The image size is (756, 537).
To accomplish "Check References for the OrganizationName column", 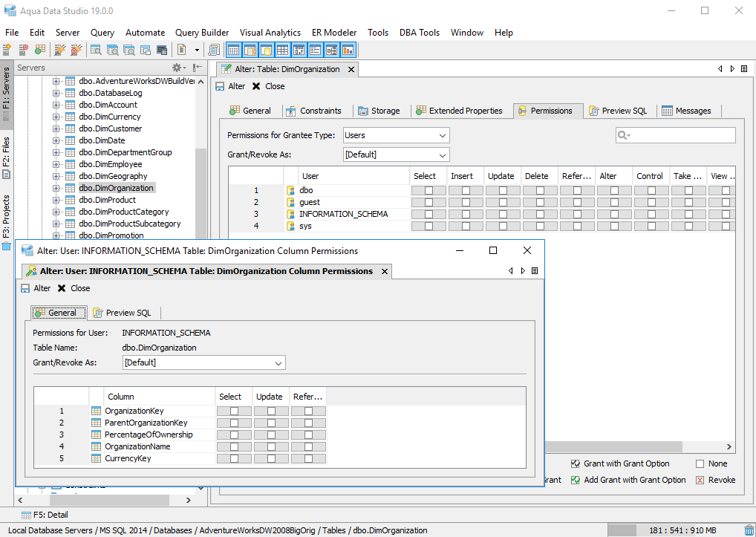I will click(x=309, y=447).
